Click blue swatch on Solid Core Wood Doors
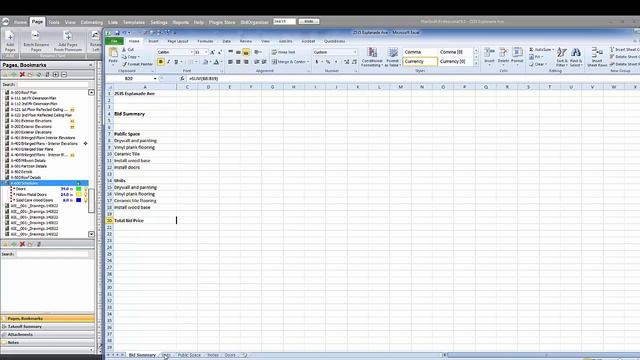640x360 pixels. pyautogui.click(x=78, y=200)
